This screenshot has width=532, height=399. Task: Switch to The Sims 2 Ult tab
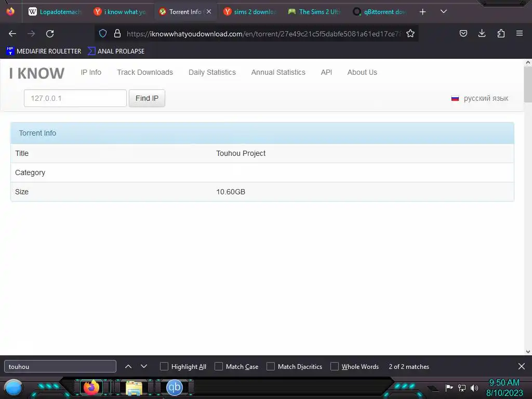coord(315,12)
